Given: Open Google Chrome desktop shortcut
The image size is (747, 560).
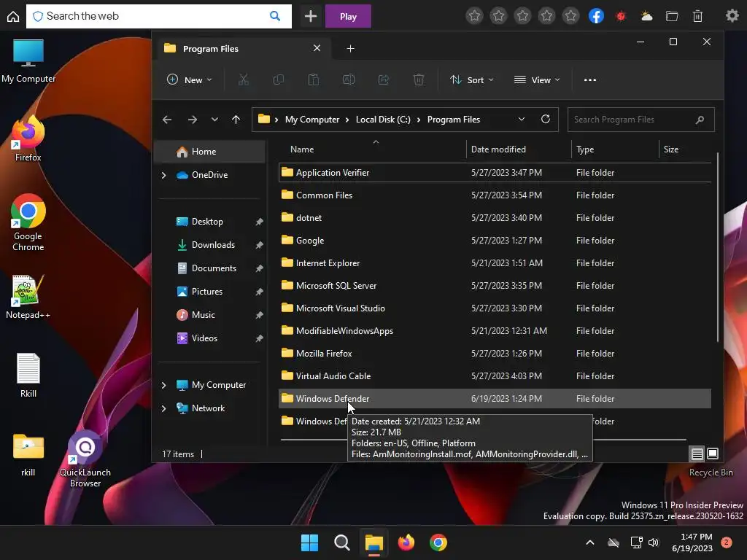Looking at the screenshot, I should coord(28,222).
